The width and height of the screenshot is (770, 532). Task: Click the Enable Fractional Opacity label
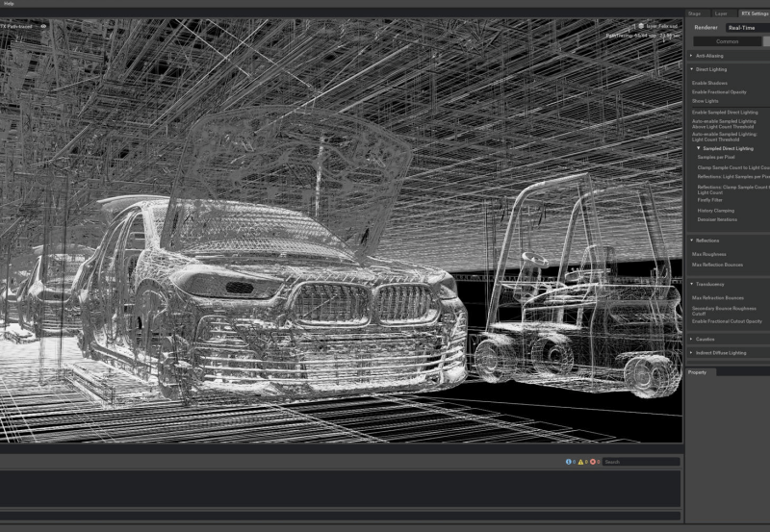pos(719,91)
